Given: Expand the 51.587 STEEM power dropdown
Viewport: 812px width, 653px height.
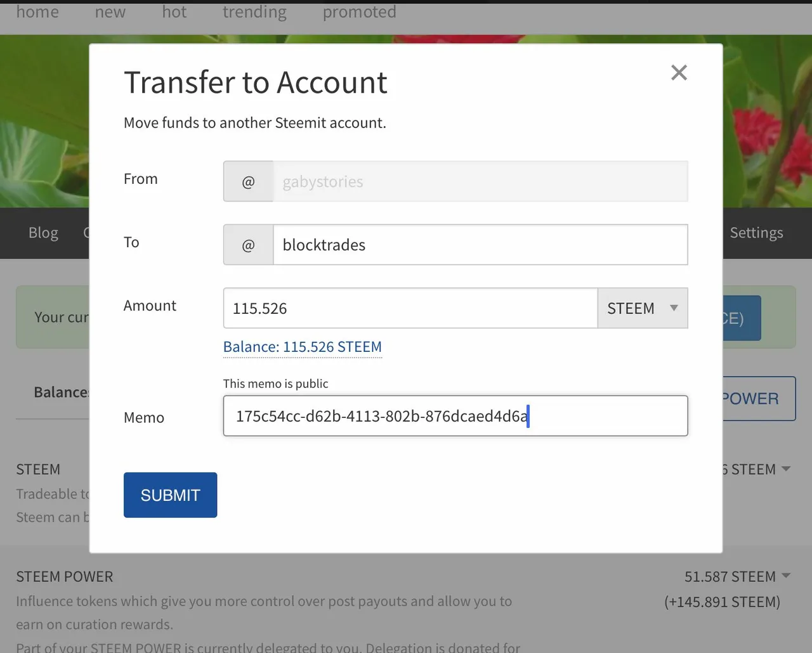Looking at the screenshot, I should pos(786,576).
